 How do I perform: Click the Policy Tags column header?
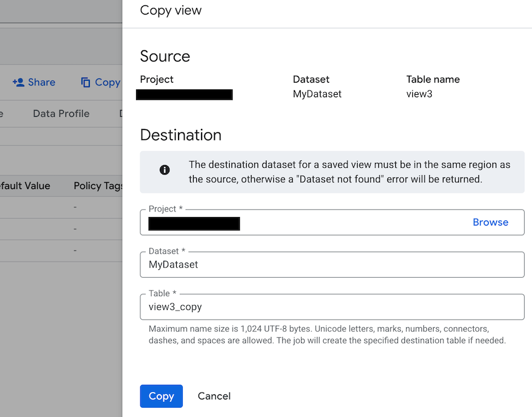click(97, 185)
